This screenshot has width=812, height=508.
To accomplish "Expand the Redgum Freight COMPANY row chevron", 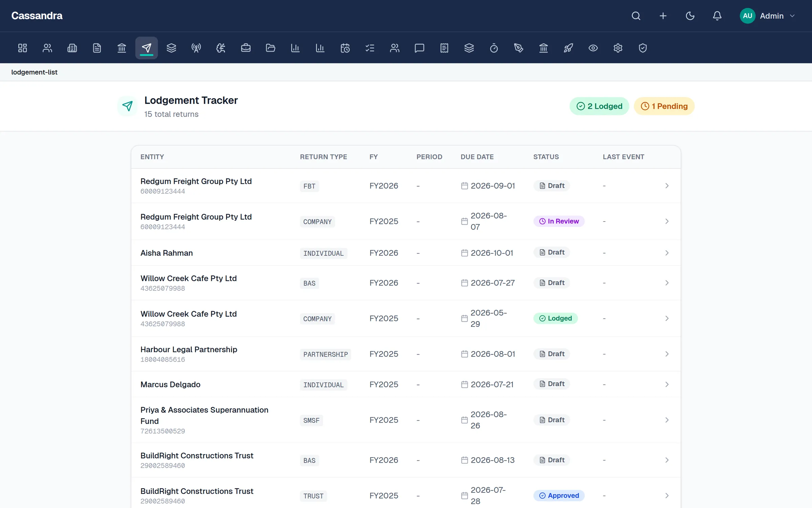I will [x=667, y=221].
